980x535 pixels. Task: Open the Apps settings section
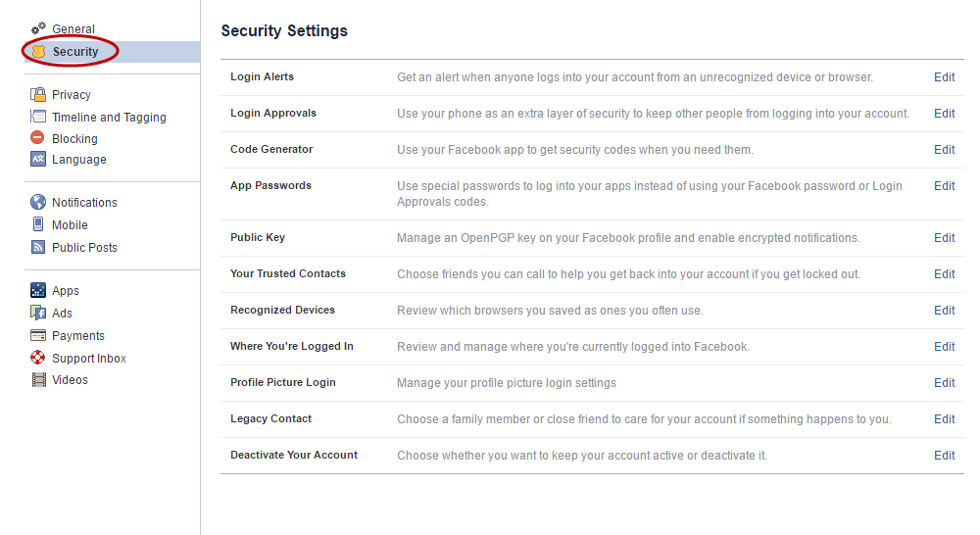point(65,291)
